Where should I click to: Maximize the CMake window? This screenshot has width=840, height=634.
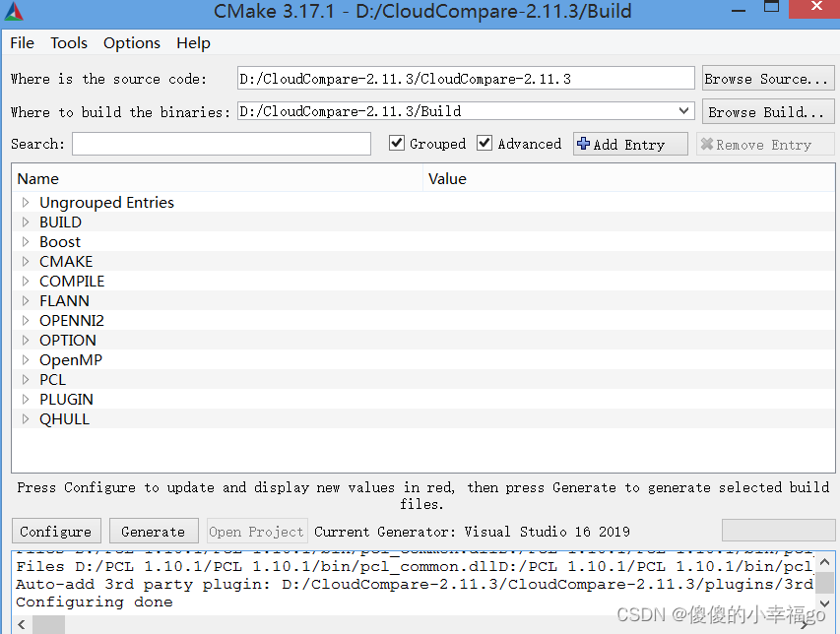pyautogui.click(x=771, y=8)
